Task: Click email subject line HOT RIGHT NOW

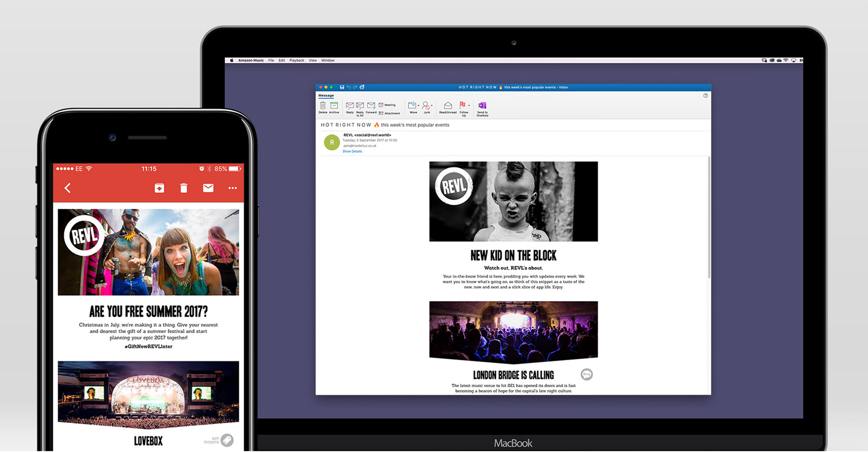Action: click(x=385, y=125)
